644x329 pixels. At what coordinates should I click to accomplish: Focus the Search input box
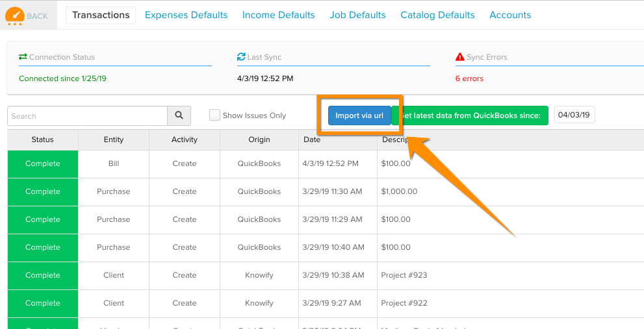(x=87, y=116)
